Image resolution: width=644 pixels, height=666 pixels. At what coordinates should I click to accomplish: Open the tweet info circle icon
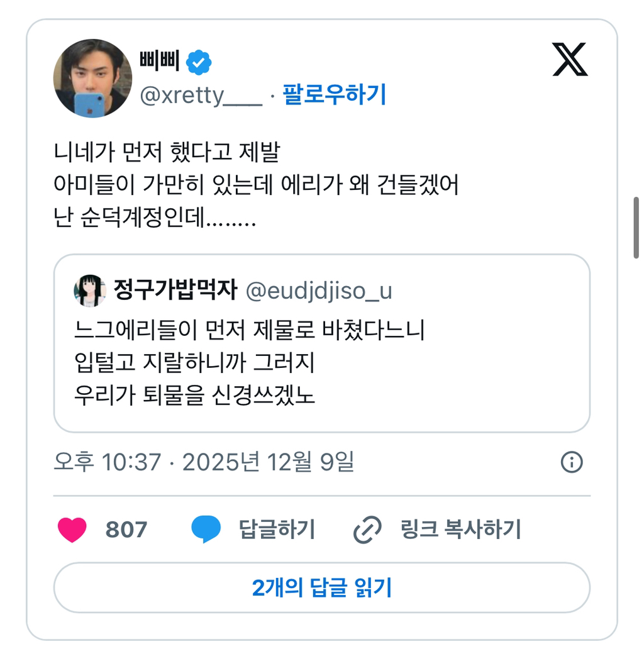point(571,463)
